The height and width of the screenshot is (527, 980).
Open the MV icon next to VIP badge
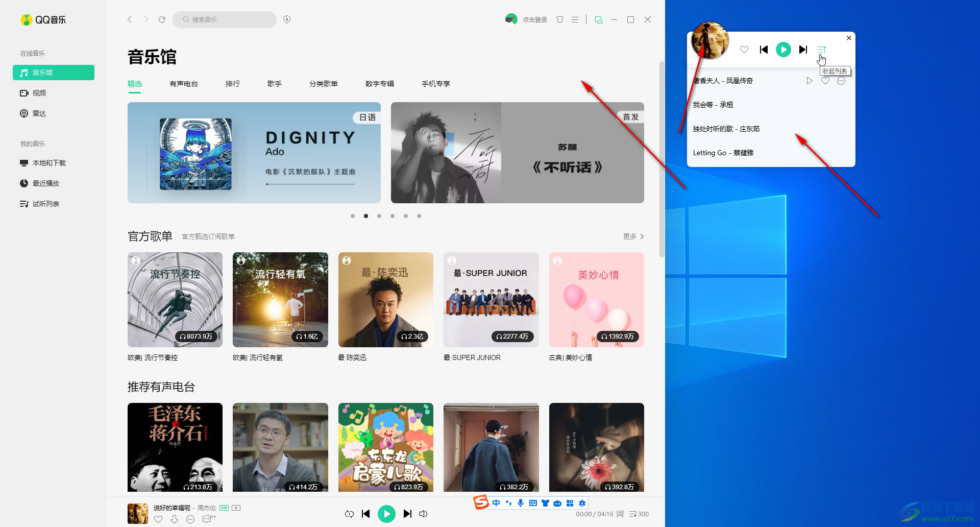click(236, 508)
